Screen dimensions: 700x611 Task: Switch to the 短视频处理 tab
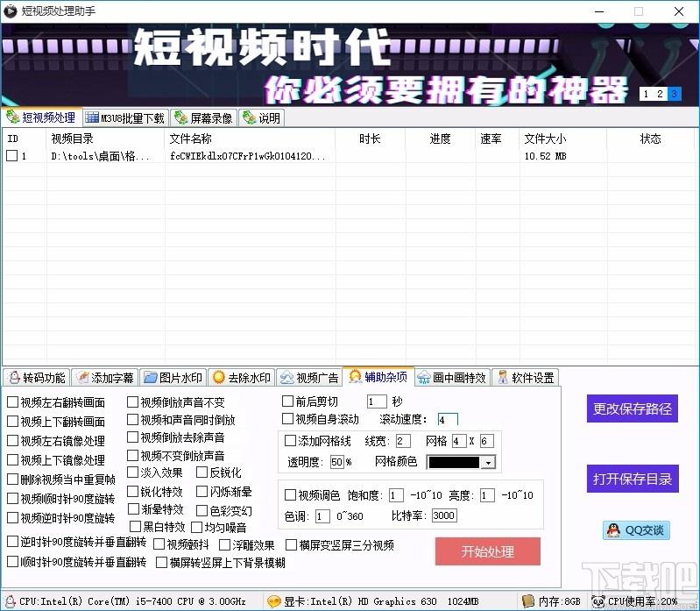[x=42, y=117]
